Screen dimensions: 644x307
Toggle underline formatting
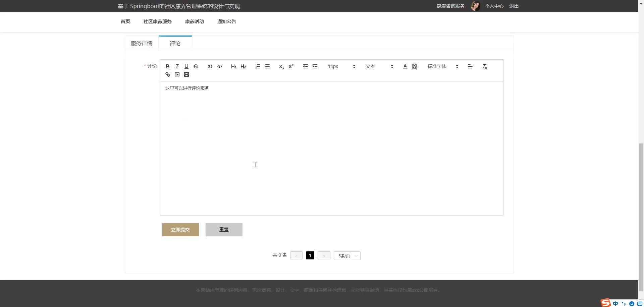[x=186, y=66]
